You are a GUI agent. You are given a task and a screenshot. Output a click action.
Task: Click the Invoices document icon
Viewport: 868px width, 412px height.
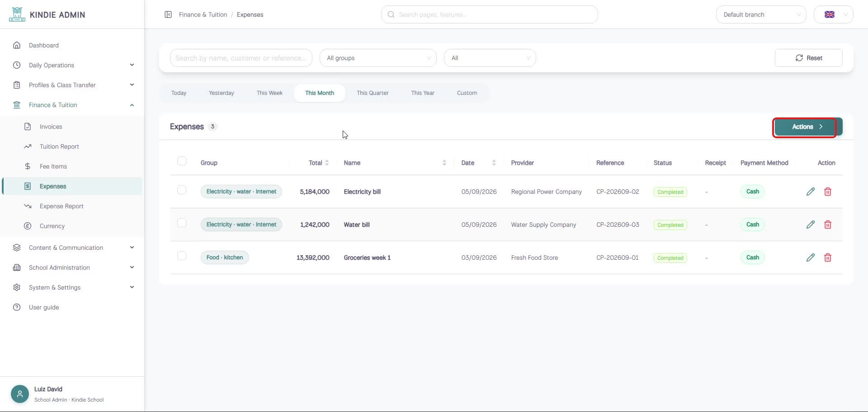click(28, 126)
